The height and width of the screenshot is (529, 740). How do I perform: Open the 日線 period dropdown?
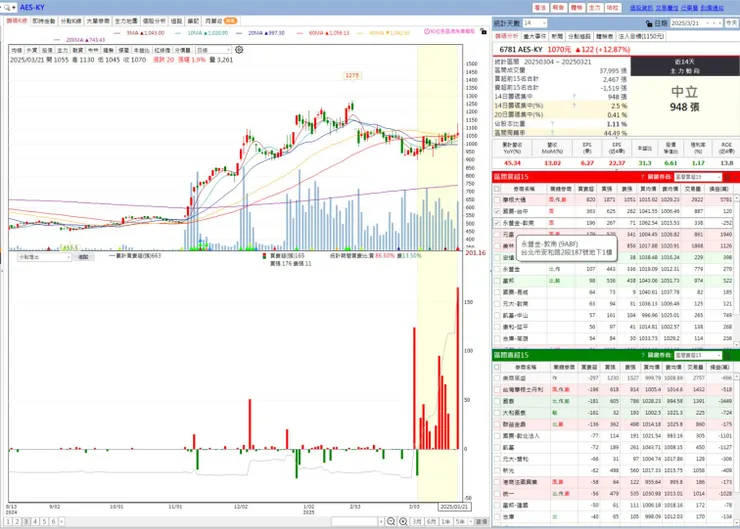pyautogui.click(x=213, y=50)
